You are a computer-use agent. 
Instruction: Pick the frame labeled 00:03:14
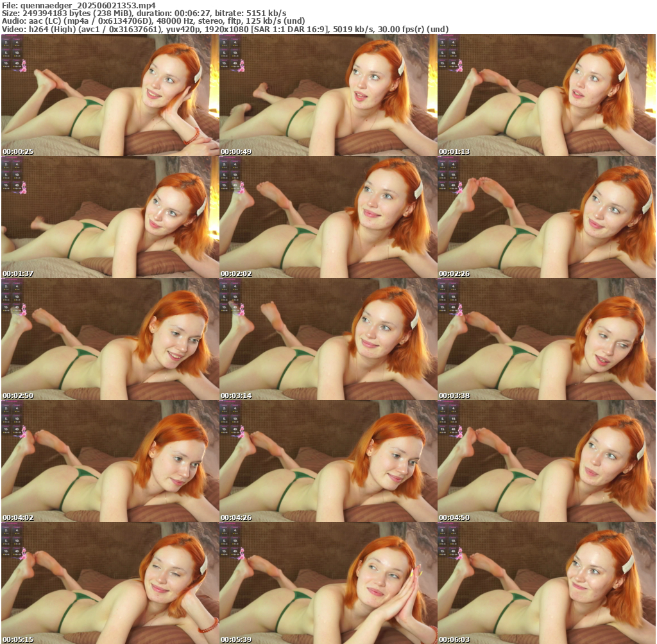click(328, 339)
